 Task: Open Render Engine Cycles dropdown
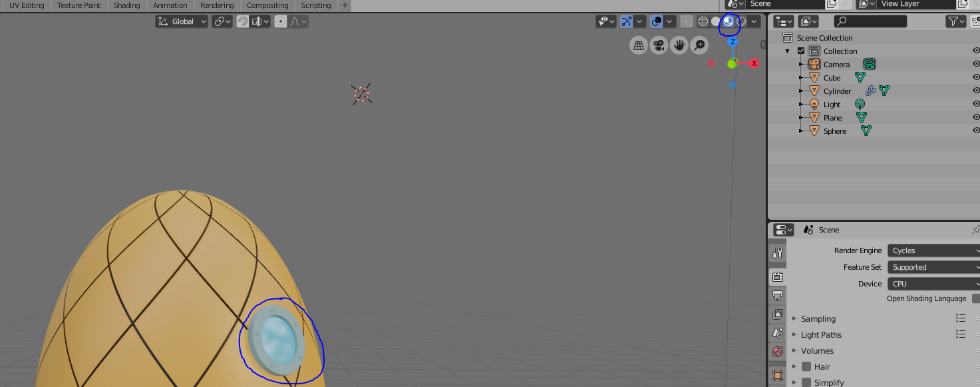(934, 250)
